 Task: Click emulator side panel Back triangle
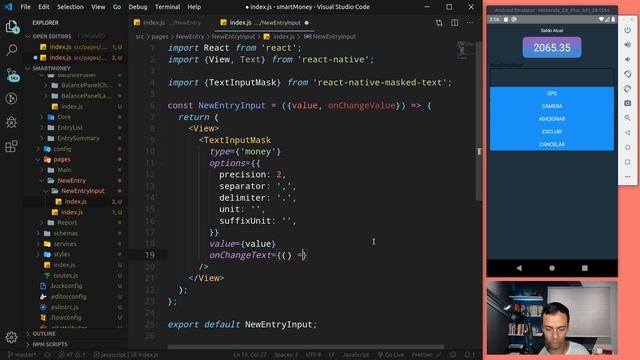point(628,133)
